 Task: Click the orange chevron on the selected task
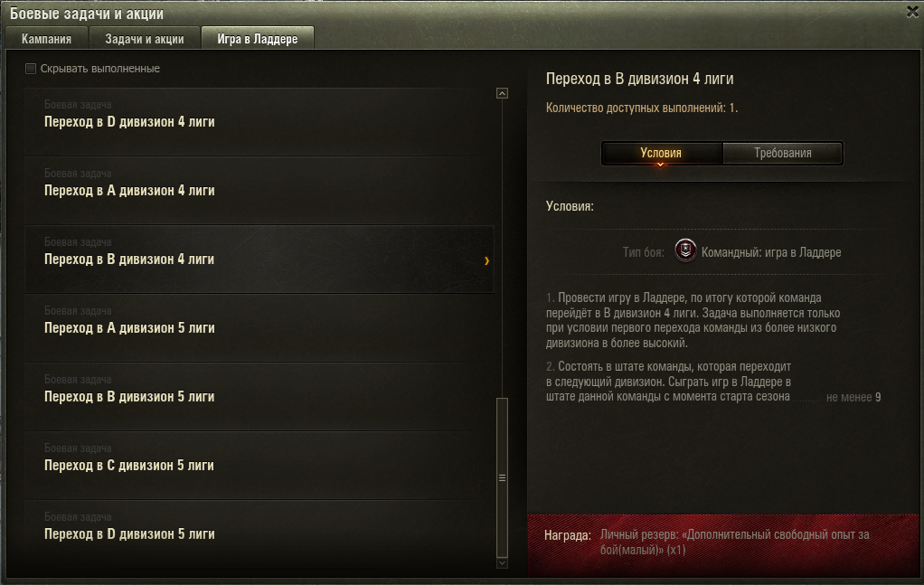486,260
